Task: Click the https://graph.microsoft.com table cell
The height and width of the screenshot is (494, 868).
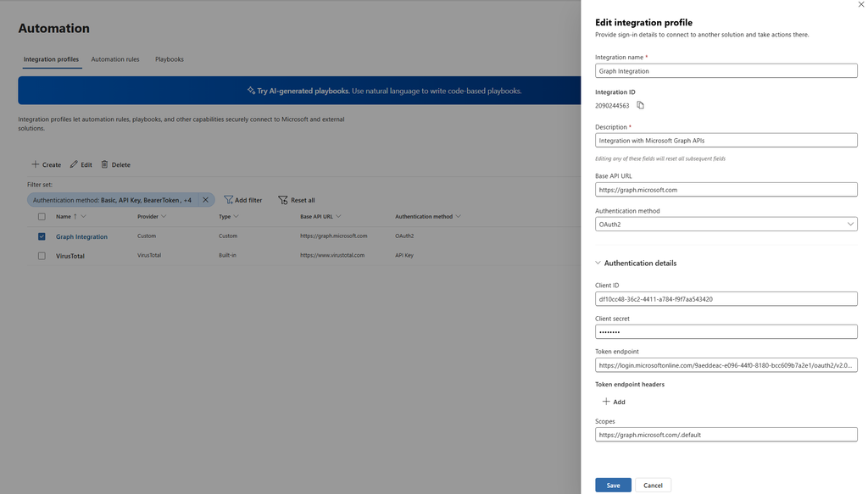Action: click(333, 236)
